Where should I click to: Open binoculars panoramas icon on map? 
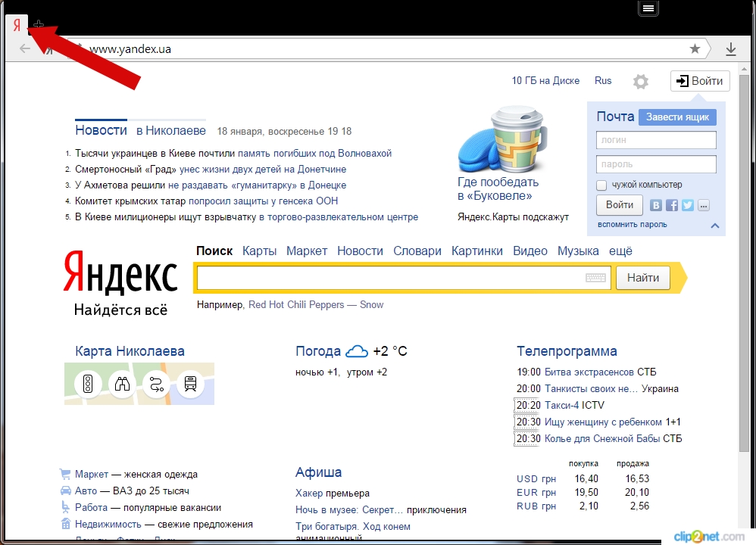[x=122, y=384]
